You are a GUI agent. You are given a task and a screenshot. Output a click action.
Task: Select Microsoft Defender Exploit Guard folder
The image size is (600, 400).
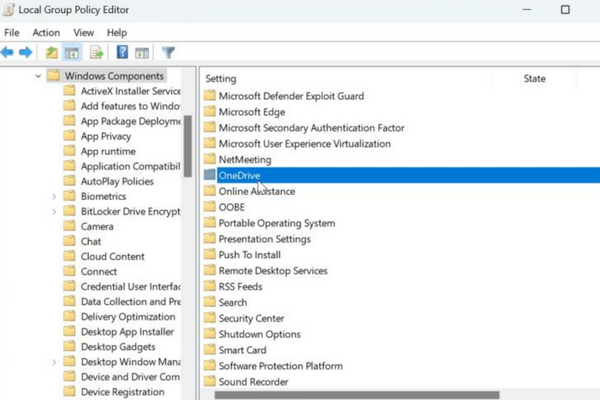tap(291, 96)
